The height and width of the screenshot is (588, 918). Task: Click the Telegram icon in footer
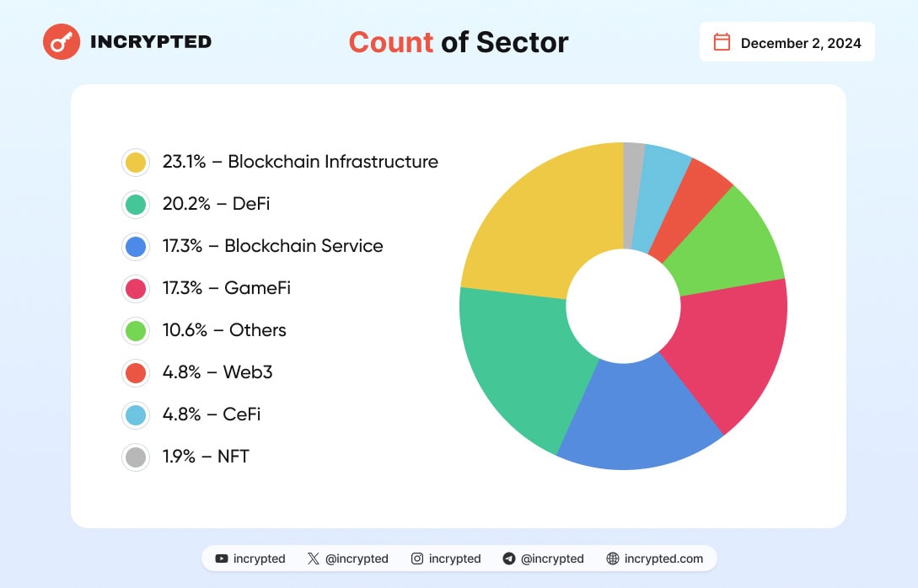(x=509, y=559)
